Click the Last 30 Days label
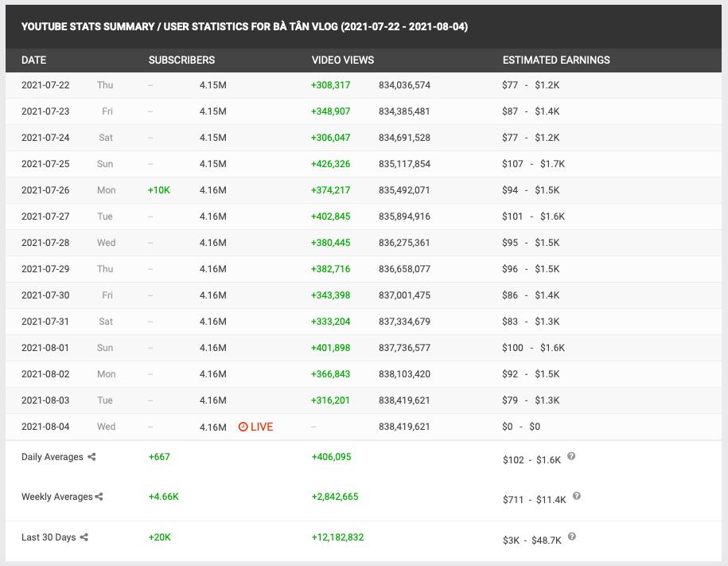This screenshot has height=566, width=728. [49, 537]
